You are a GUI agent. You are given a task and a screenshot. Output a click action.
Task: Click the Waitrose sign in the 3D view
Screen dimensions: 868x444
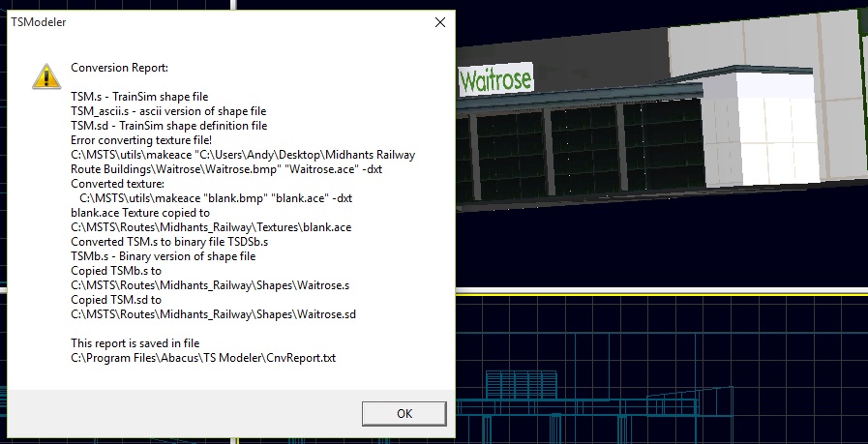tap(495, 79)
